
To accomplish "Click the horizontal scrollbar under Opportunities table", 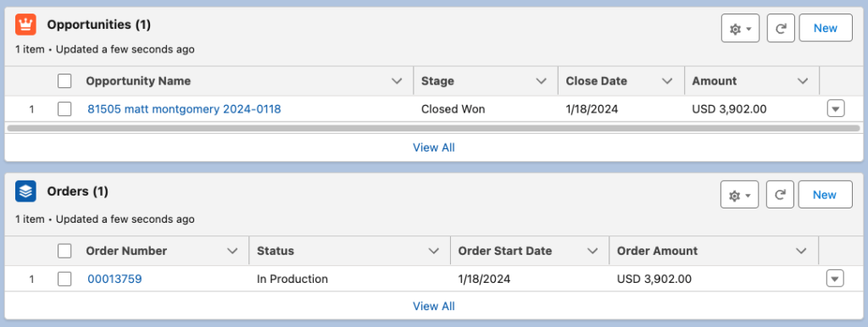I will (x=433, y=128).
